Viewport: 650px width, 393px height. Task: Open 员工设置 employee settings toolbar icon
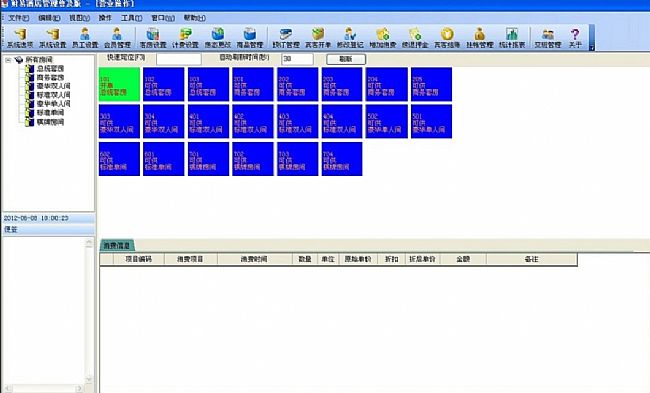[85, 38]
